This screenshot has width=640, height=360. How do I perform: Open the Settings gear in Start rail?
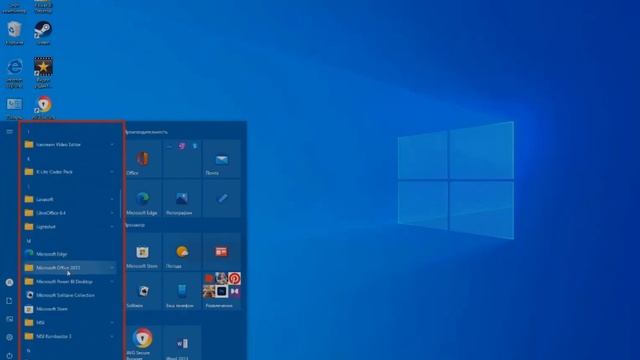coord(9,337)
